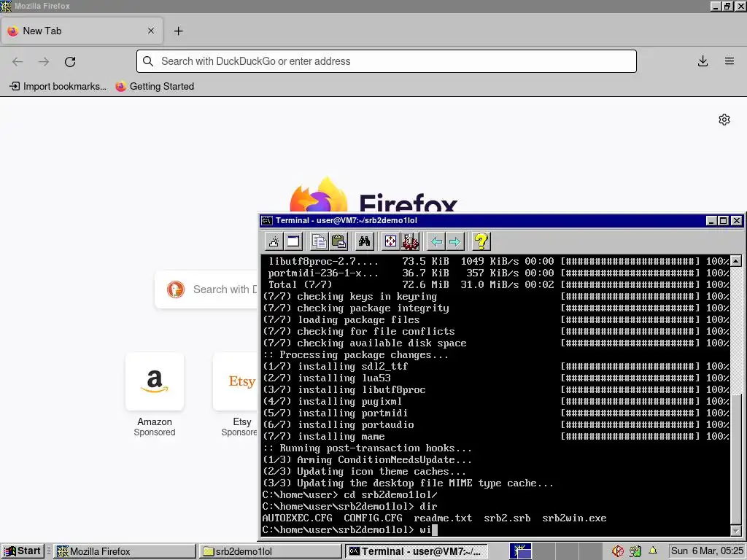The height and width of the screenshot is (560, 747).
Task: Click Import bookmarks in the toolbar
Action: 58,86
